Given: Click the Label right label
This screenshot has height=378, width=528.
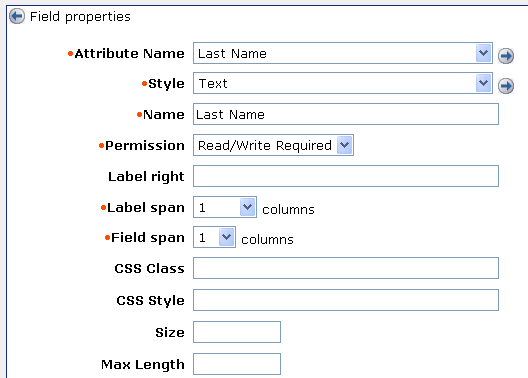Looking at the screenshot, I should [146, 177].
